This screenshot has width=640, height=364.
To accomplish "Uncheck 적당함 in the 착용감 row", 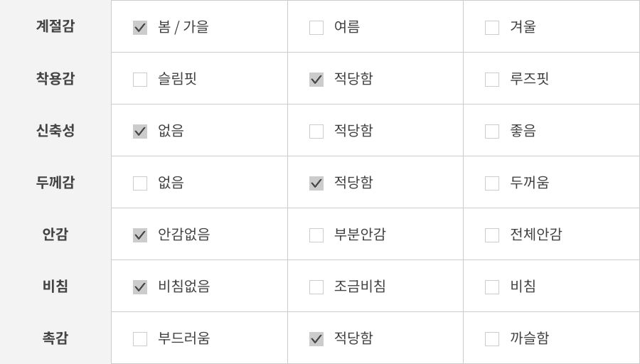I will click(x=316, y=80).
